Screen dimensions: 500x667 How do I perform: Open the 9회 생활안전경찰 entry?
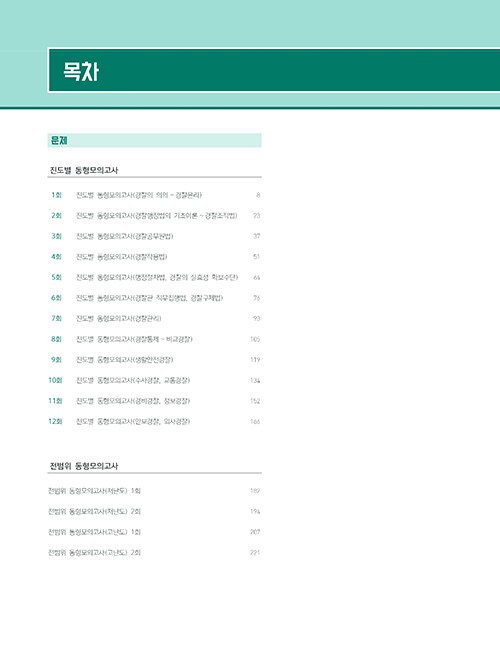(154, 359)
